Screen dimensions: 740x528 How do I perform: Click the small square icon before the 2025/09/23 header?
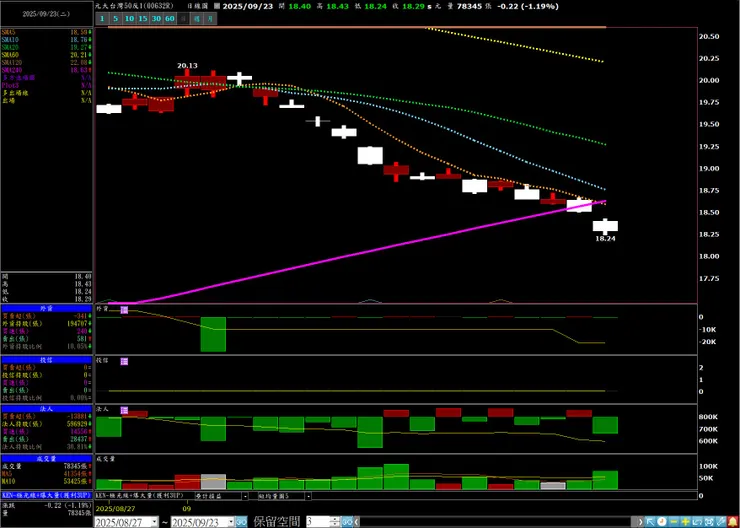pos(217,7)
